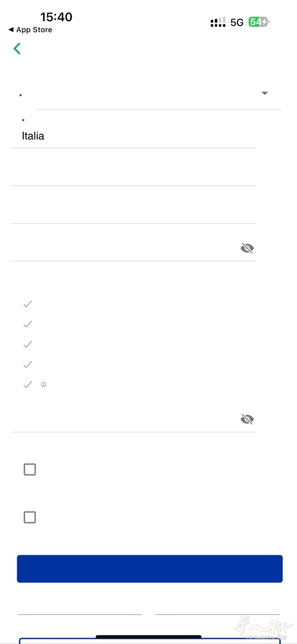Click the white outlined button at bottom
Viewport: 297px width, 644px height.
click(x=149, y=641)
